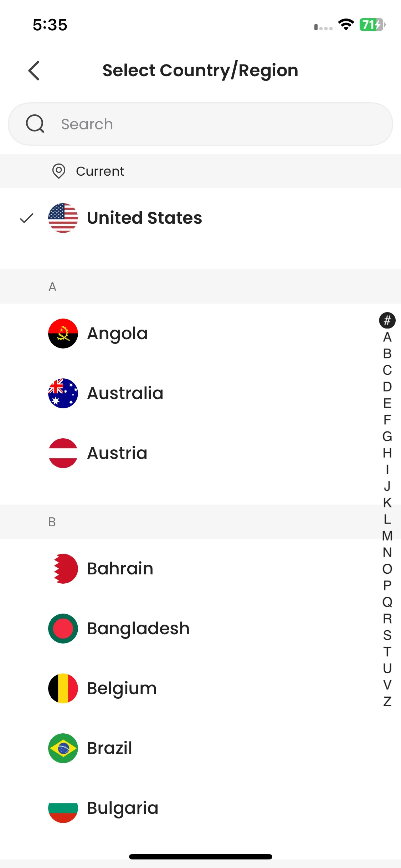The height and width of the screenshot is (868, 401).
Task: Tap the current location pin icon
Action: (x=59, y=171)
